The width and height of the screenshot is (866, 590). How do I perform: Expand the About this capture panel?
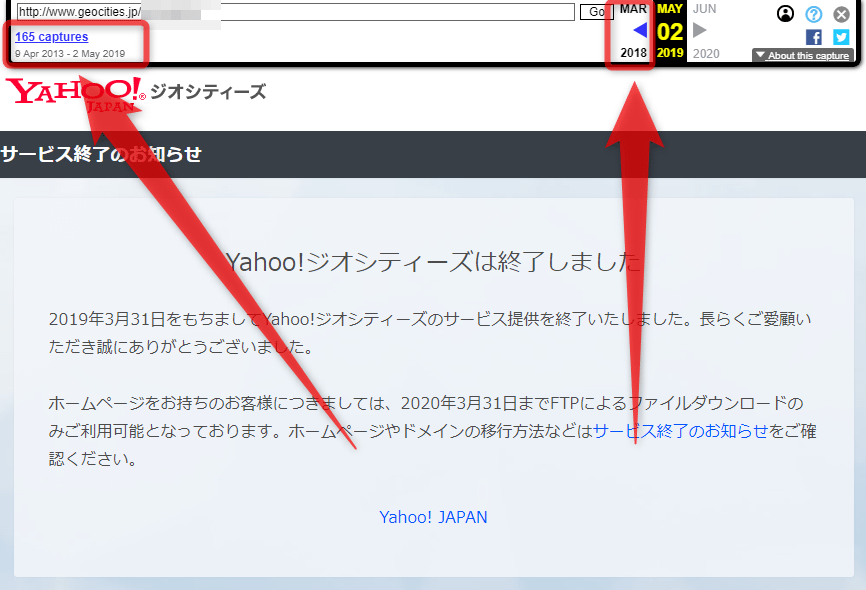point(803,55)
